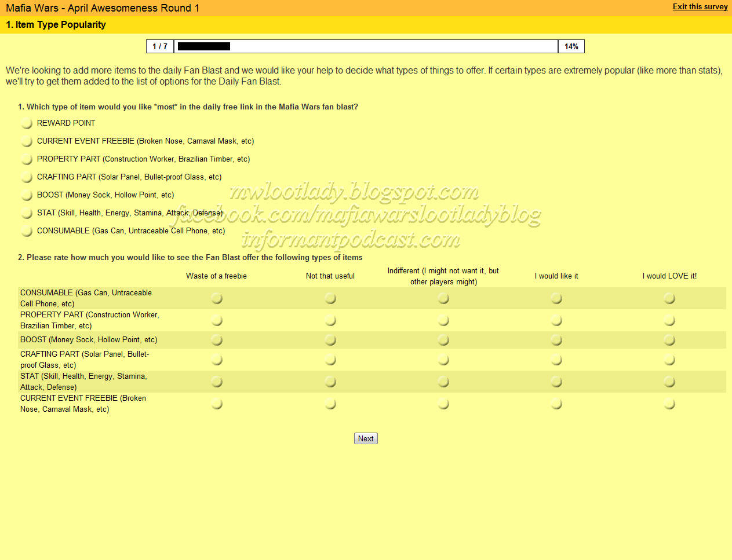
Task: Open the Exit this survey link
Action: click(700, 7)
